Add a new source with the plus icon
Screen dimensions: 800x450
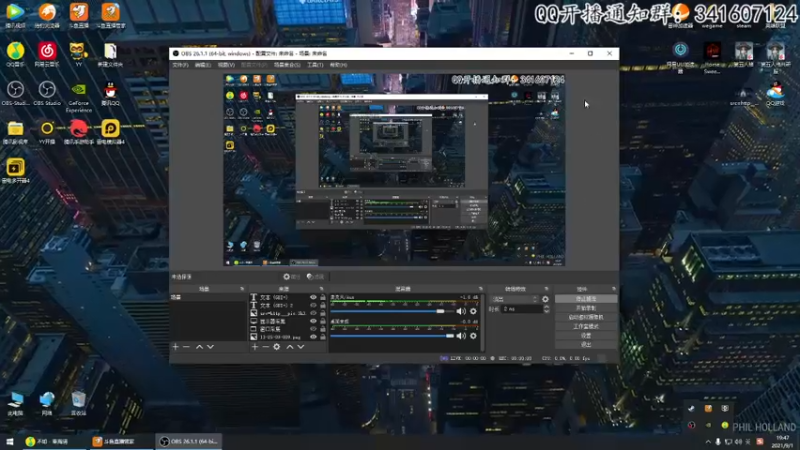[x=255, y=347]
